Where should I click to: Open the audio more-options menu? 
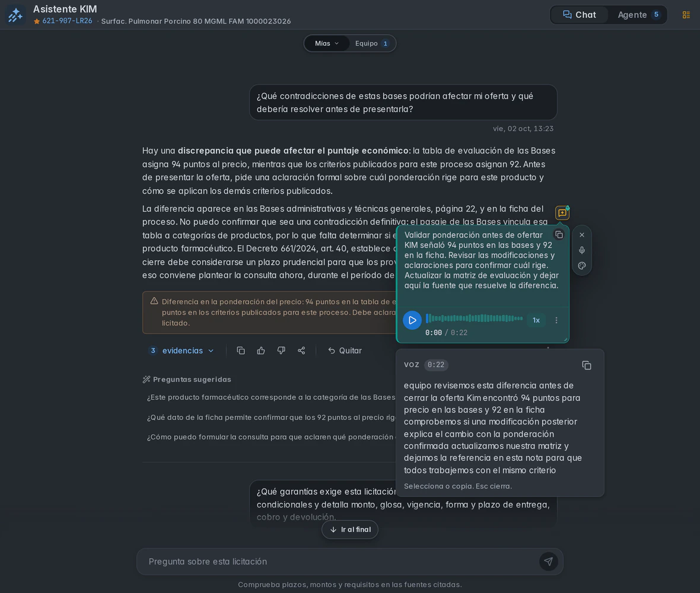click(556, 320)
